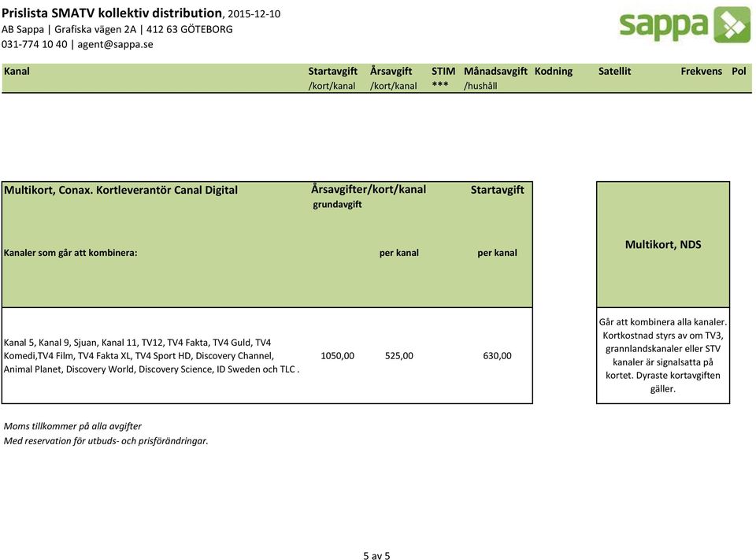Click the page number '5 av 5'
Viewport: 756px width, 560px height.
[x=376, y=555]
